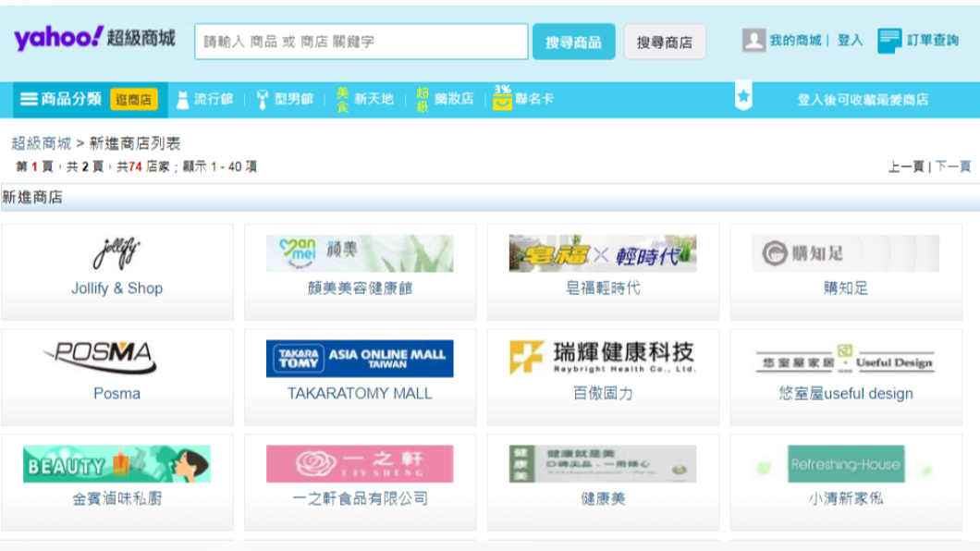Open the 皂福輕時代 store link
This screenshot has width=980, height=551.
click(603, 288)
